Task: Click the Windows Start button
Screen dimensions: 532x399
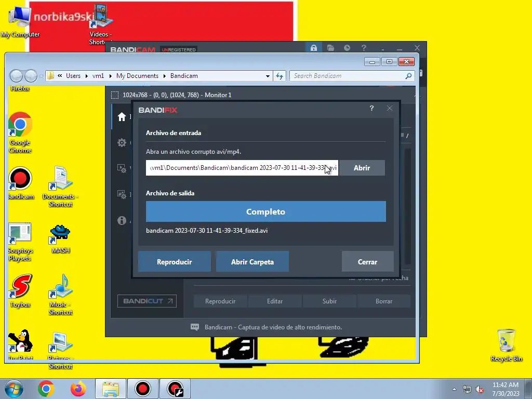Action: (14, 389)
